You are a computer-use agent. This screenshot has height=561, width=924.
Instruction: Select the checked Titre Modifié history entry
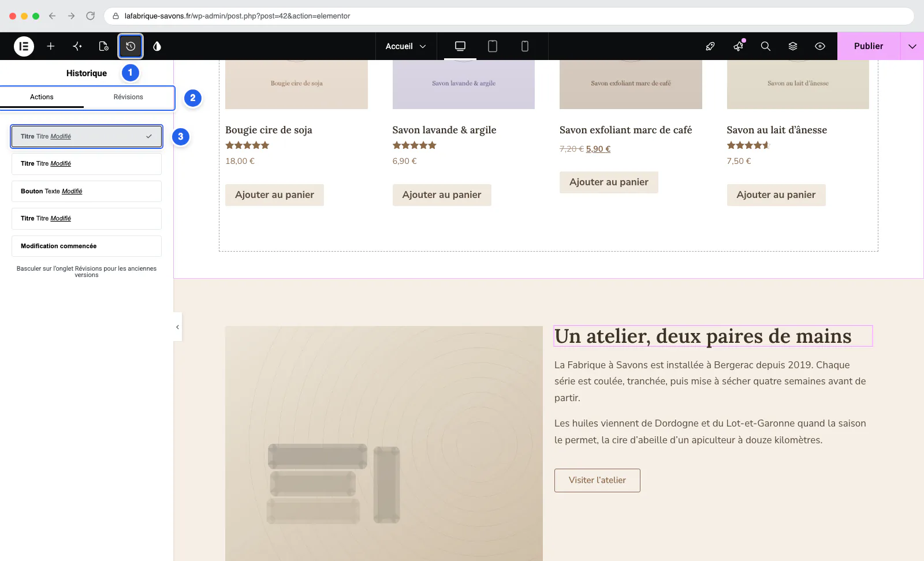87,136
